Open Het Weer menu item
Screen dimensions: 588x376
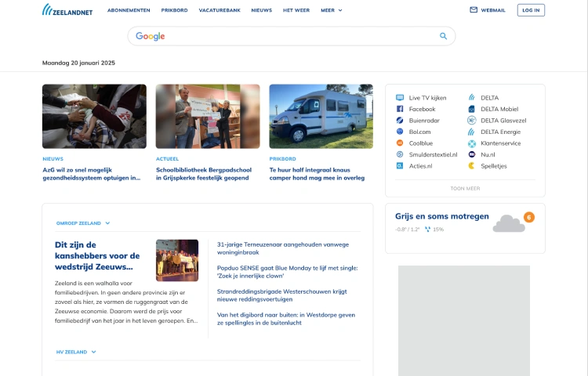tap(296, 10)
